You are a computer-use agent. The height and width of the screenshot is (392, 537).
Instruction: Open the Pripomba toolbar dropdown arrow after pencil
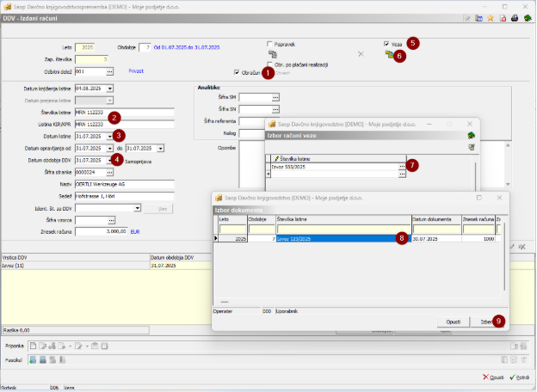click(87, 346)
